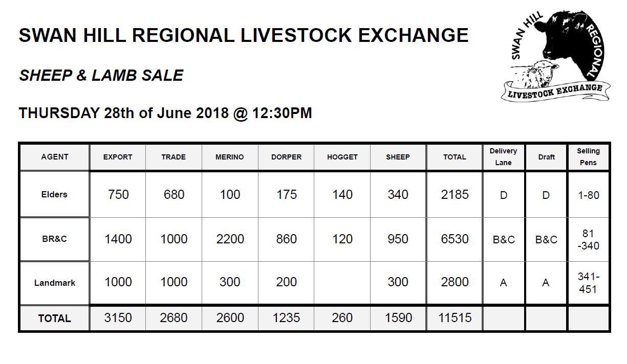
Task: Select Landmark selling pens 341-451 cell
Action: coord(588,283)
